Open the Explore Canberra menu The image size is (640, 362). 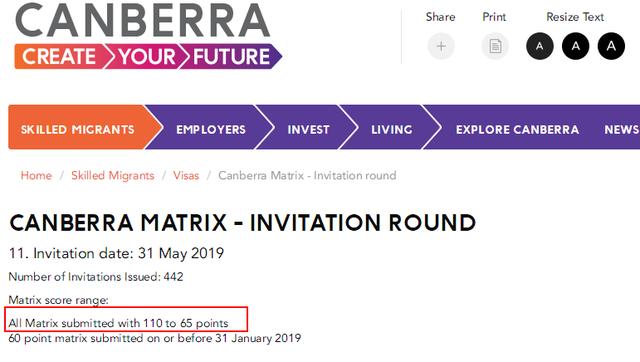pyautogui.click(x=517, y=130)
